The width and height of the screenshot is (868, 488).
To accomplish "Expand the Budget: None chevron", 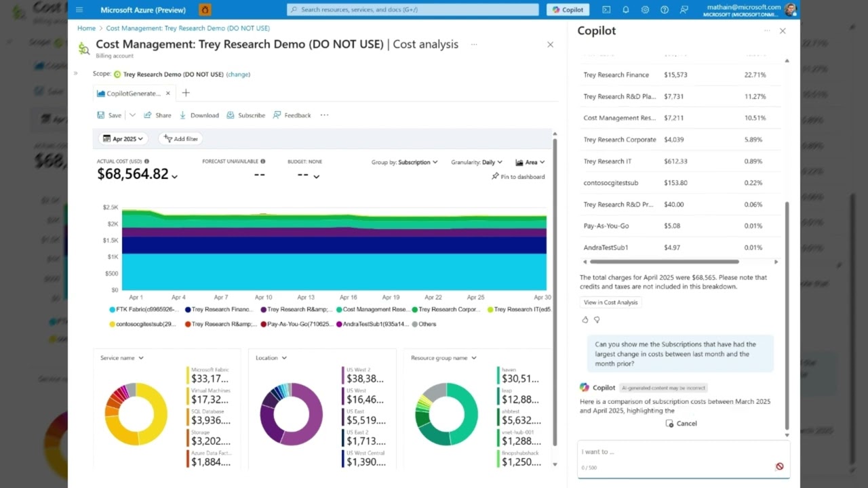I will click(316, 176).
